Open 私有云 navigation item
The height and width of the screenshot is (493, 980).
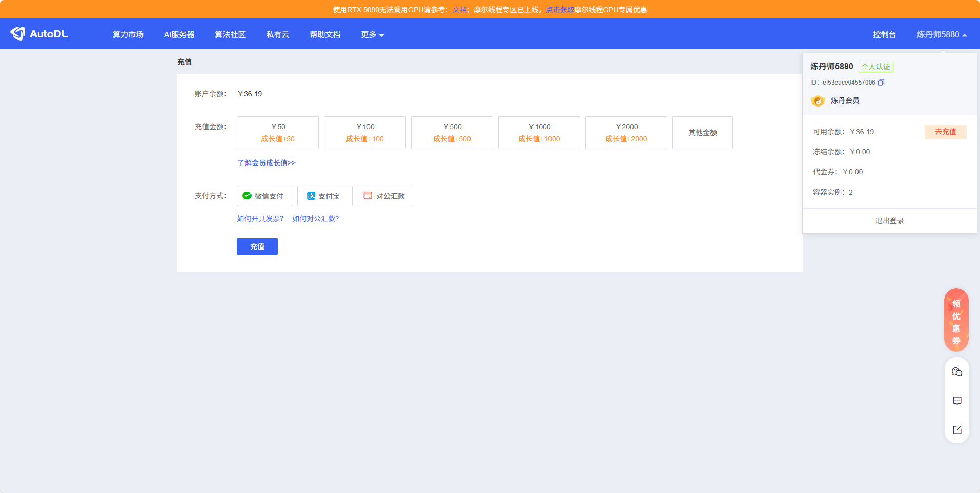278,34
